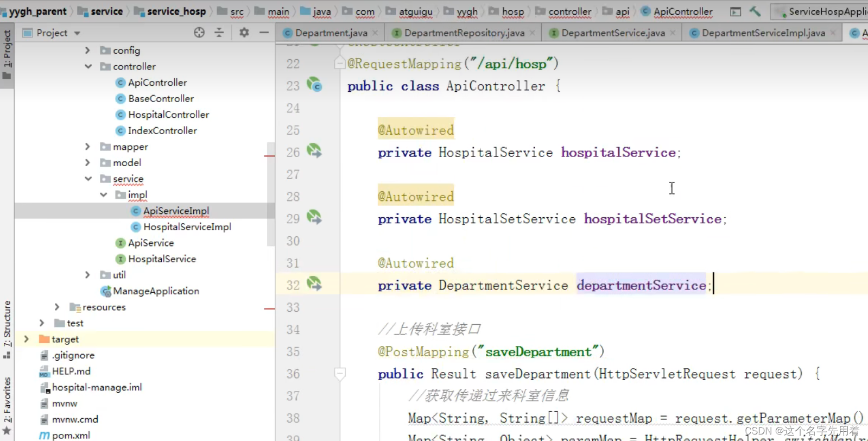Click the build project hammer icon
The image size is (868, 441).
[x=755, y=11]
